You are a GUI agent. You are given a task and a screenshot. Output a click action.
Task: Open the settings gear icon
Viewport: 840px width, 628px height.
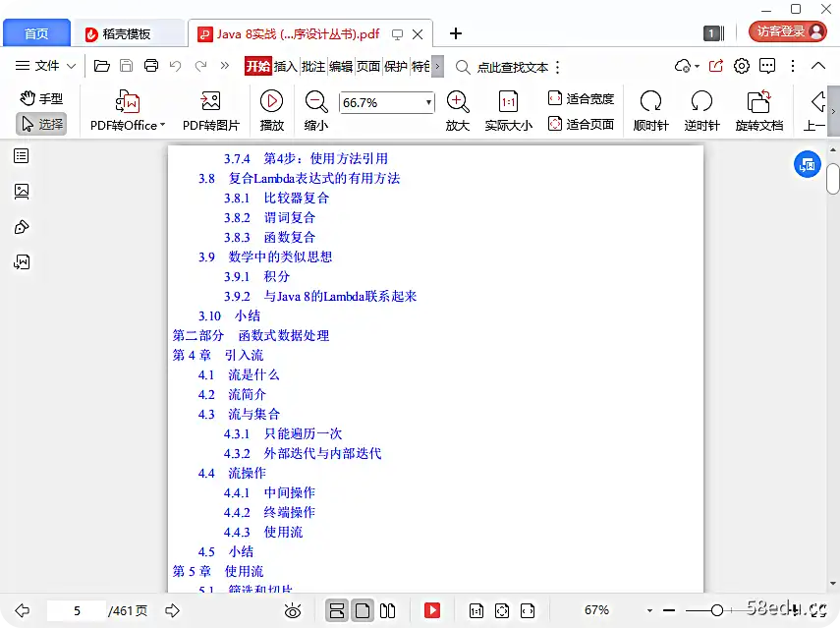point(742,66)
